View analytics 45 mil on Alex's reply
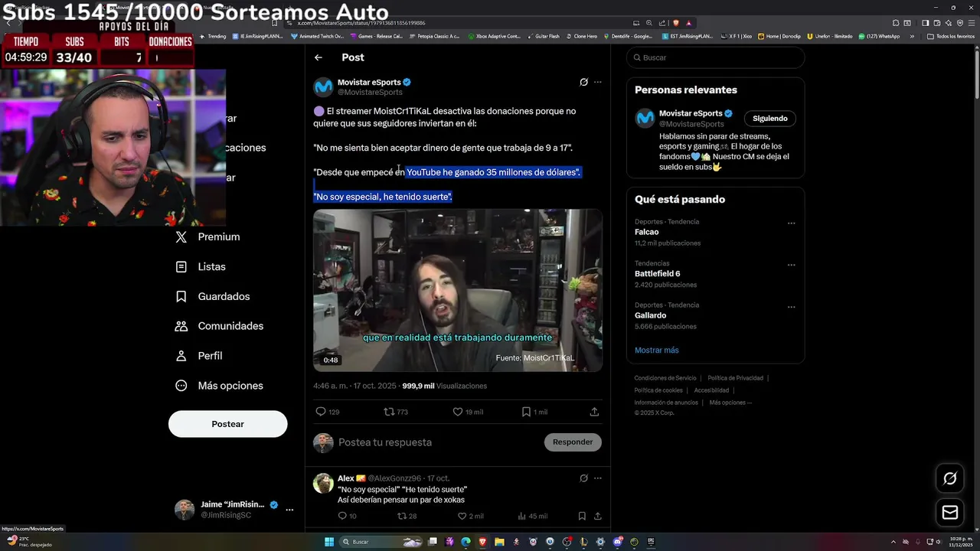Viewport: 980px width, 551px height. [x=532, y=517]
